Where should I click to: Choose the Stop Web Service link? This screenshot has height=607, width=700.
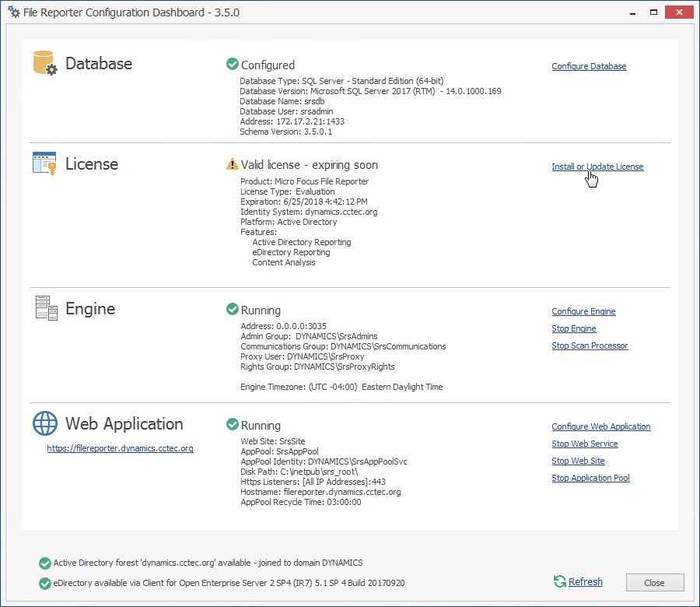585,444
